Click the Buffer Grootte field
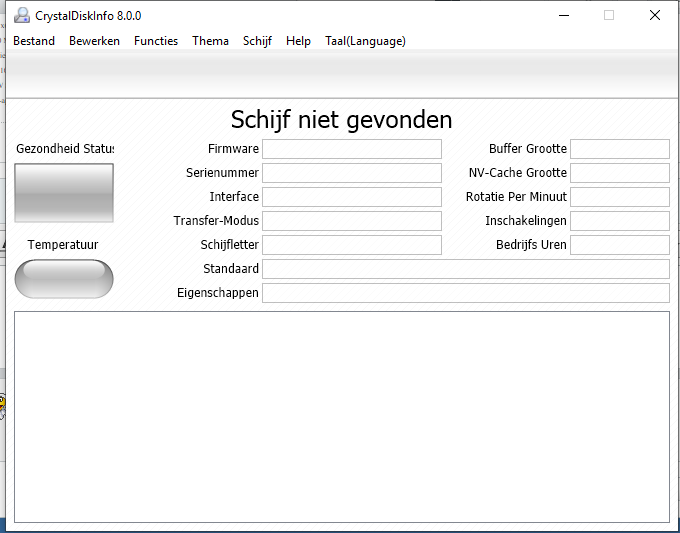 [619, 149]
